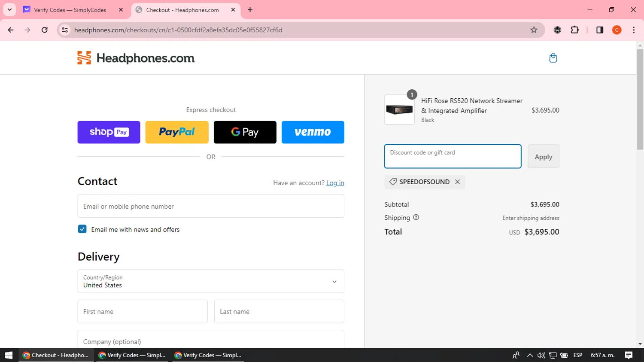The height and width of the screenshot is (362, 644).
Task: Remove the SPEEDOFSOUND discount code
Action: coord(458,182)
